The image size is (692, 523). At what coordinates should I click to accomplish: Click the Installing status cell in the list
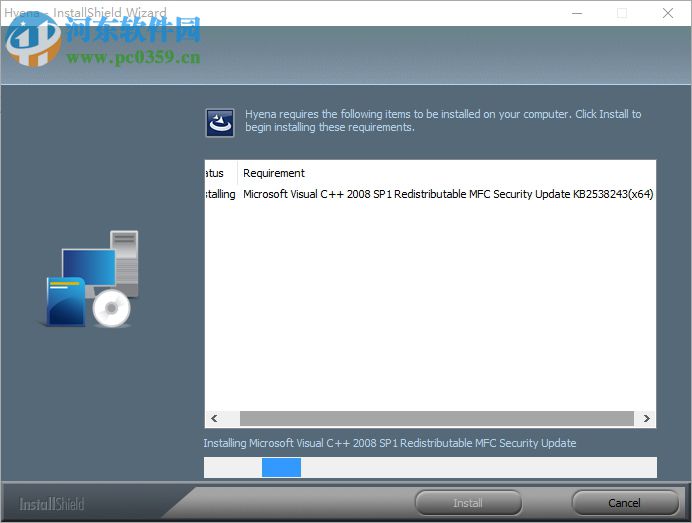(x=221, y=194)
